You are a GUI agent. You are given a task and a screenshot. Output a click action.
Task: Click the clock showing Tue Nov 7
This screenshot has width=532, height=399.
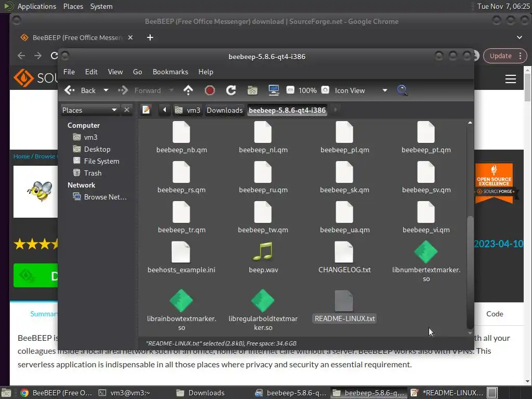point(503,6)
